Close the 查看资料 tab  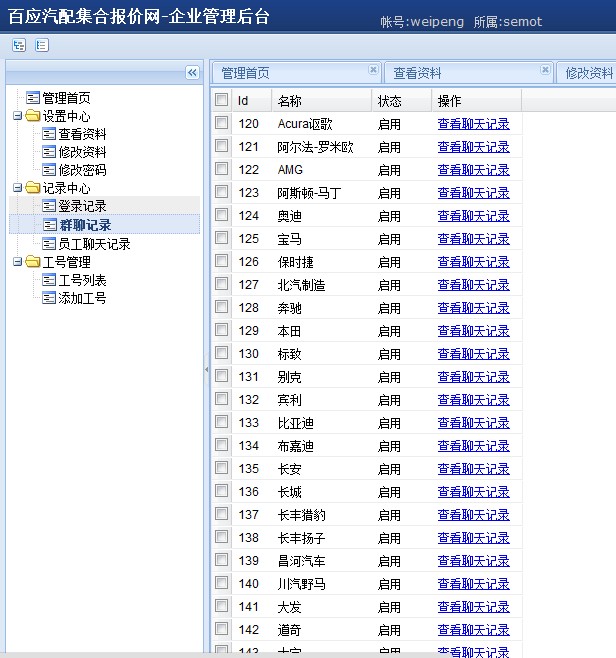pos(545,69)
